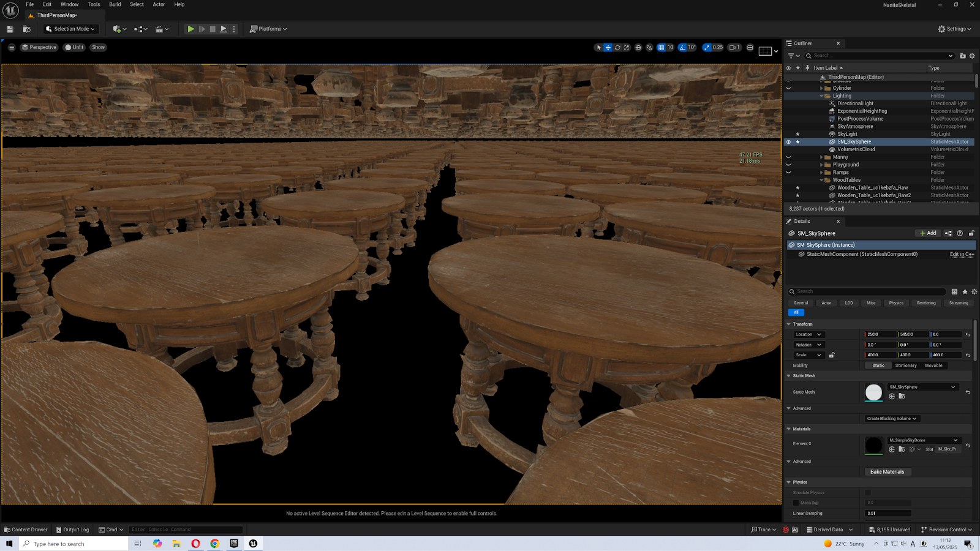Open content browser icon next to save
Viewport: 980px width, 551px height.
26,29
